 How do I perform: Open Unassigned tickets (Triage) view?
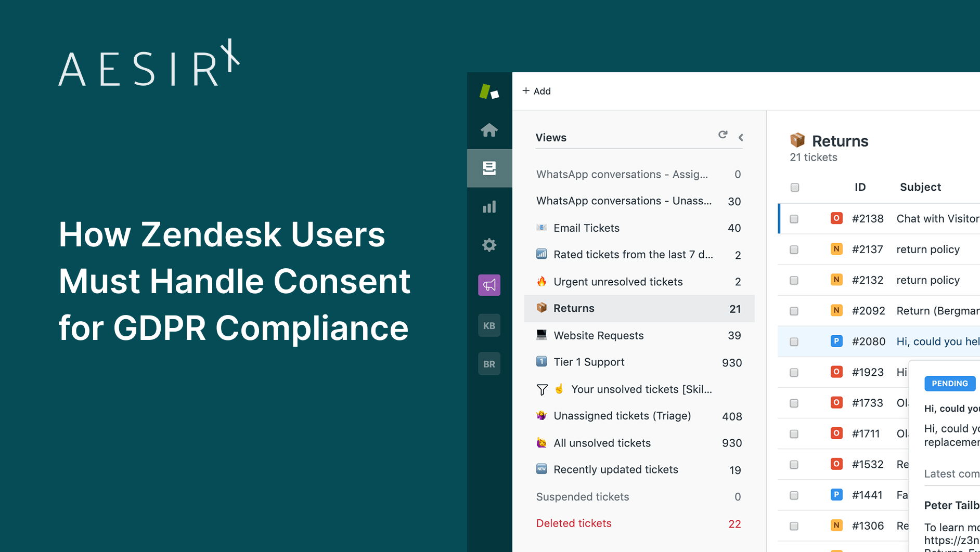[639, 416]
